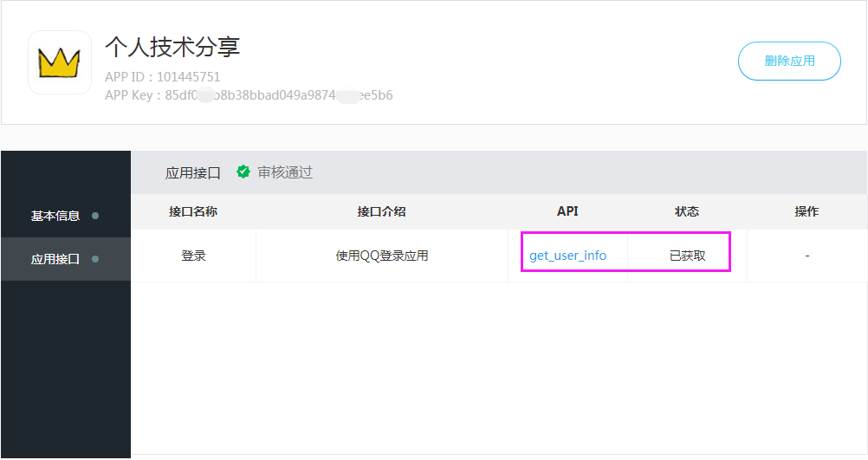This screenshot has height=460, width=868.
Task: Open the get_user_info API link
Action: 568,256
